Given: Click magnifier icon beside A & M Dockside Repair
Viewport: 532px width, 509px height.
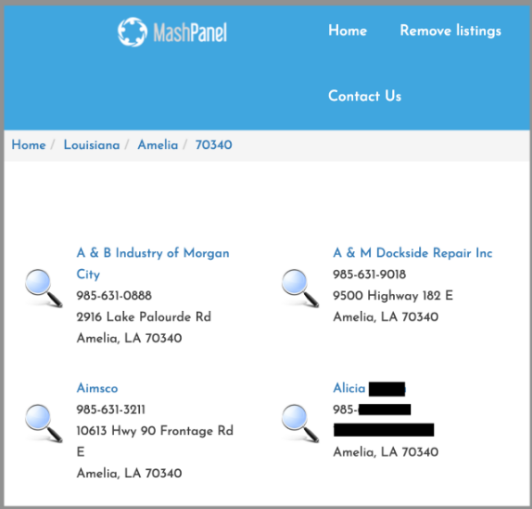Looking at the screenshot, I should coord(300,288).
